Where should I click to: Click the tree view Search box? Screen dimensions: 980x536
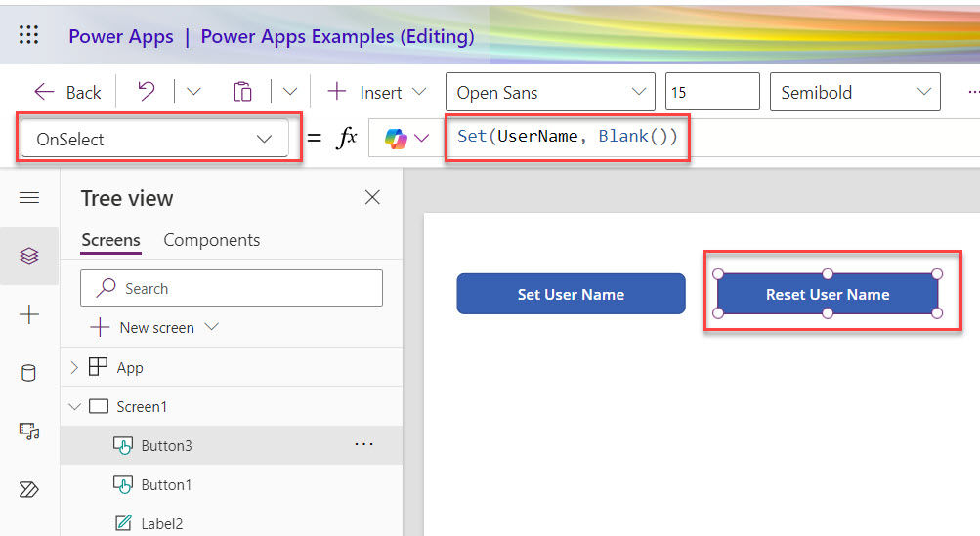tap(232, 288)
